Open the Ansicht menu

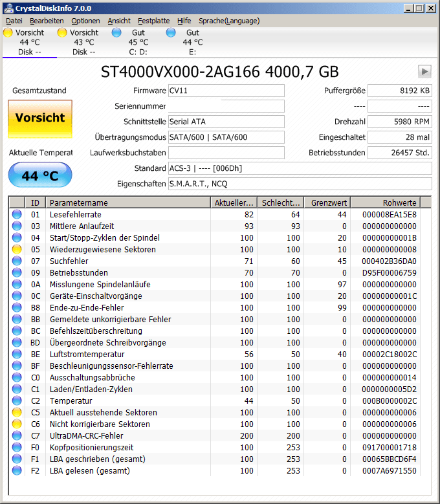click(119, 21)
